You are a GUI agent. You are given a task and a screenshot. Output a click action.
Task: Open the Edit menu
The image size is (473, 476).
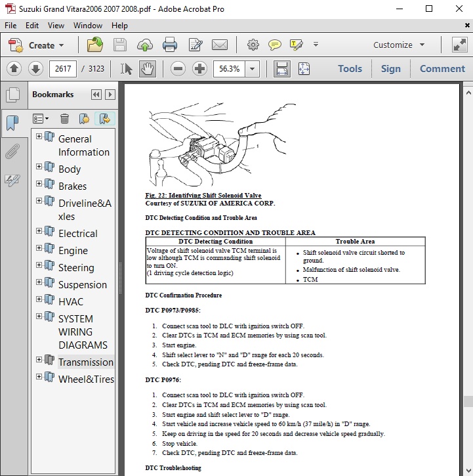coord(32,26)
